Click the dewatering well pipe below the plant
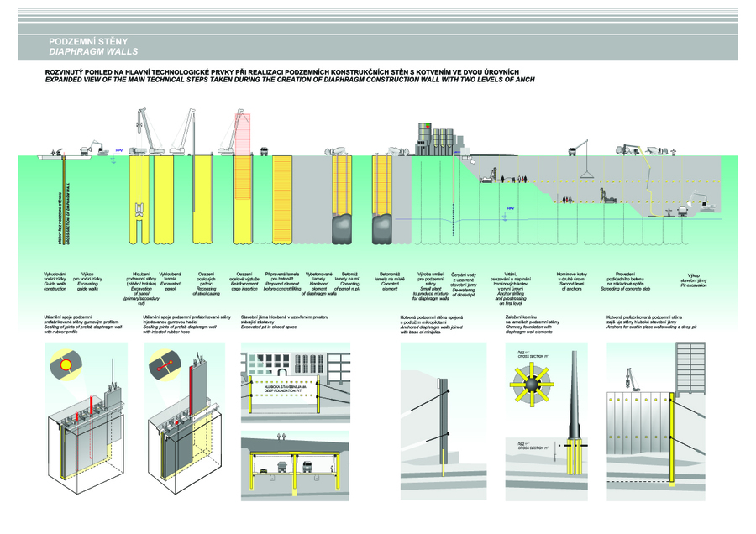The image size is (756, 534). point(454,196)
